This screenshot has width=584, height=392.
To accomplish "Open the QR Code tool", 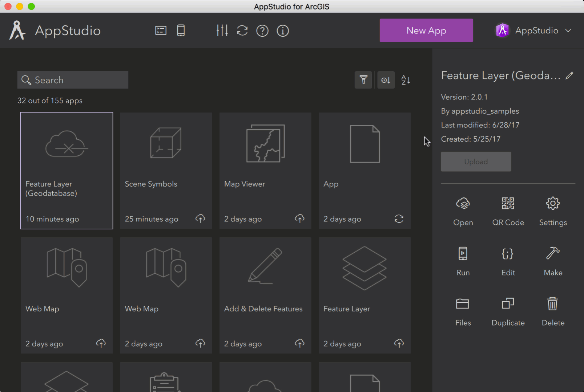I will click(508, 211).
